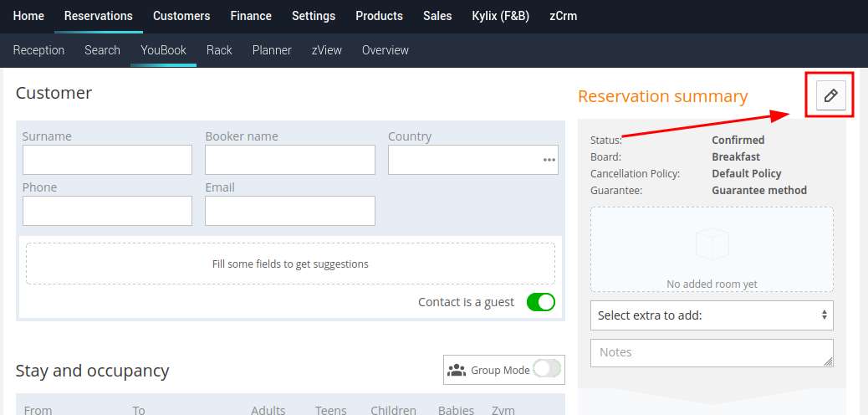This screenshot has height=415, width=868.
Task: Open the zCrm menu item
Action: [563, 16]
